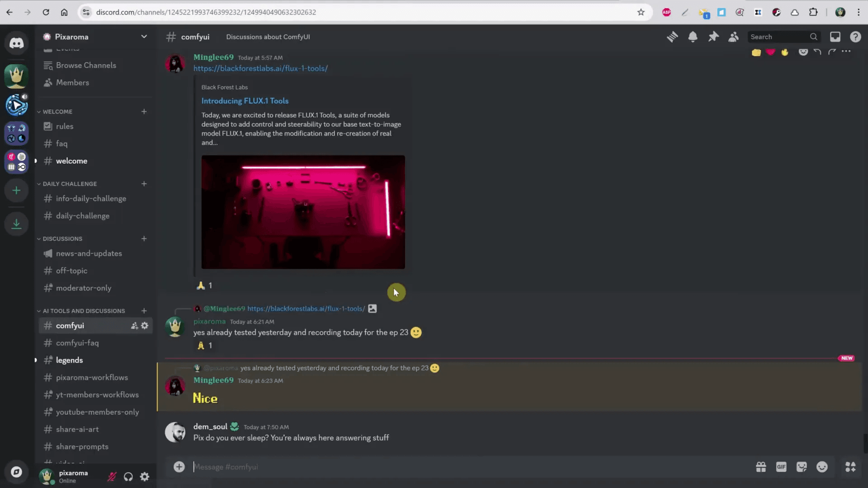Screen dimensions: 868x488
Task: Click the search magnifier icon
Action: [x=813, y=37]
